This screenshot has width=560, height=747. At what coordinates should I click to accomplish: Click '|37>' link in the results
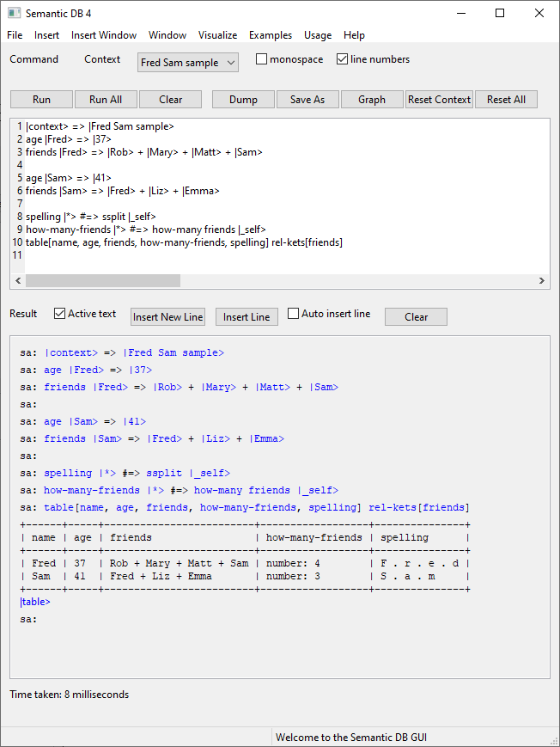pos(141,370)
